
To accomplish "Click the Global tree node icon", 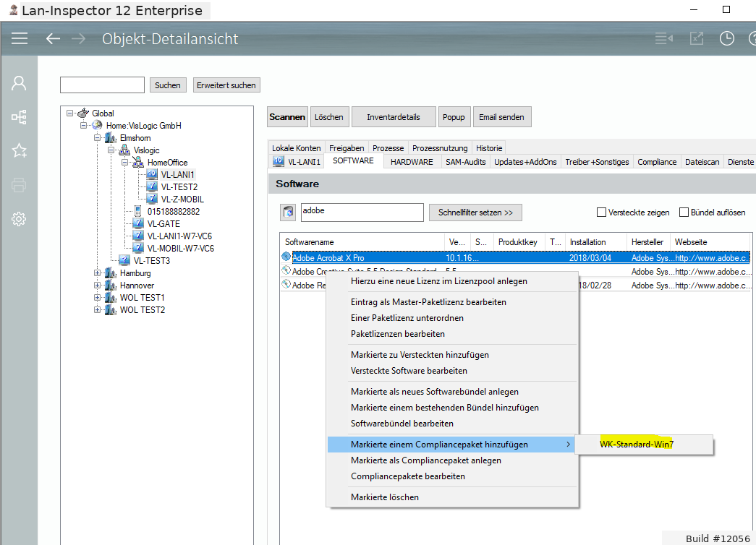I will coord(83,113).
